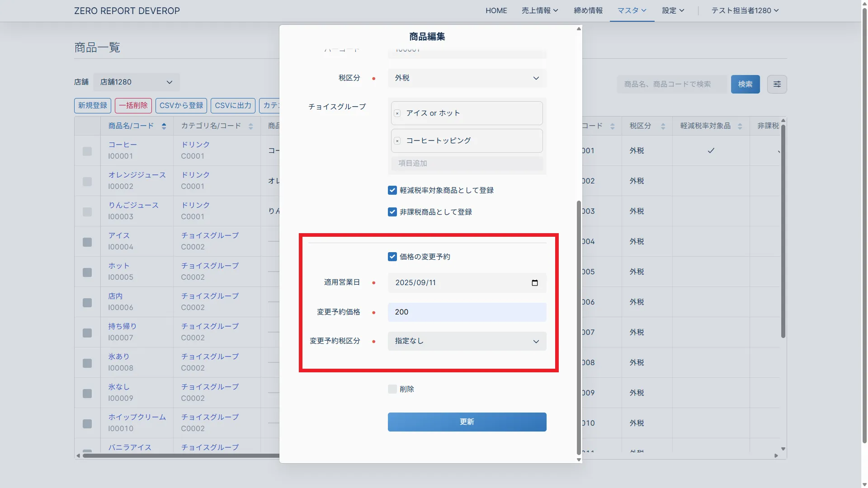Remove アイス or ホット choice group tag

(397, 113)
